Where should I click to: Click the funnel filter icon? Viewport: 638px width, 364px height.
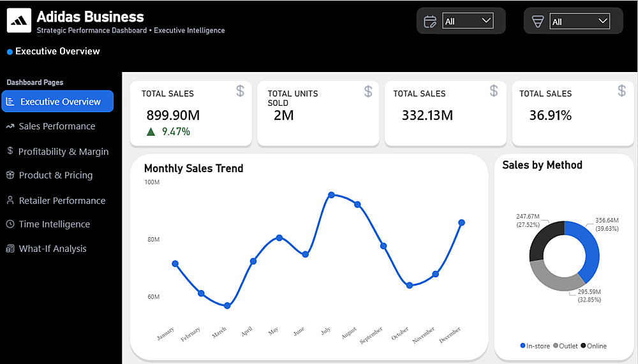[538, 22]
